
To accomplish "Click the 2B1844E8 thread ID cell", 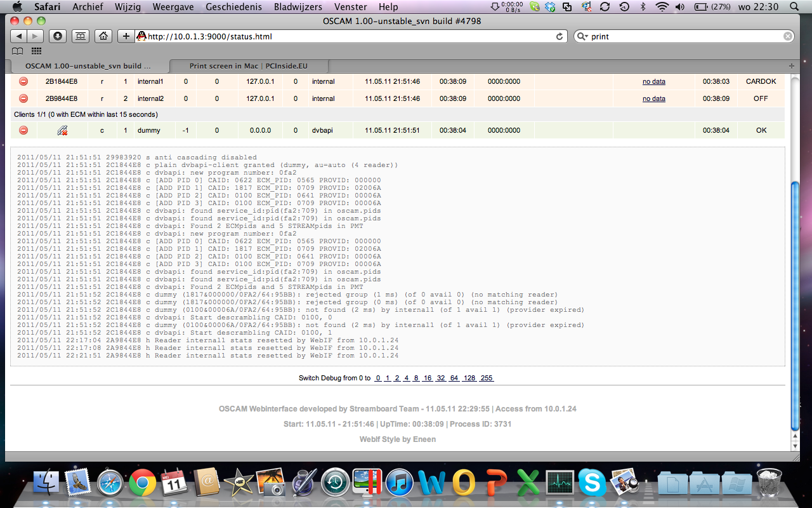I will 62,81.
